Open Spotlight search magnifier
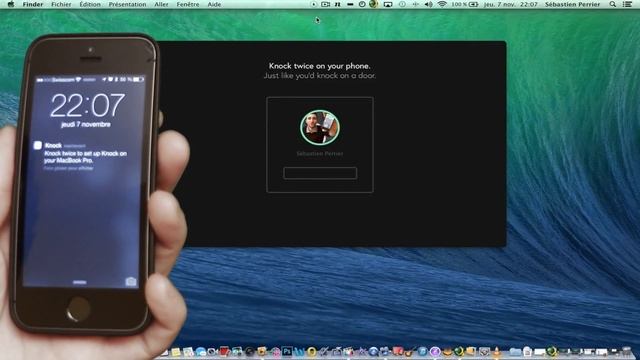The width and height of the screenshot is (640, 360). click(x=613, y=4)
